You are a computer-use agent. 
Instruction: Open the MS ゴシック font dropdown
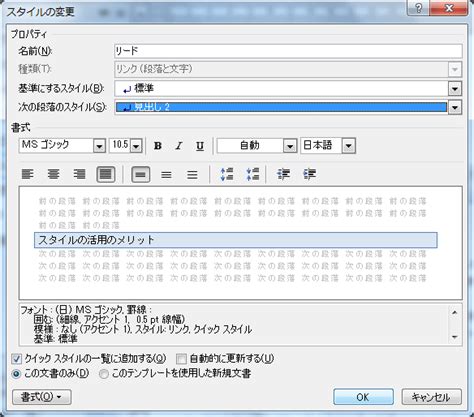(x=99, y=146)
